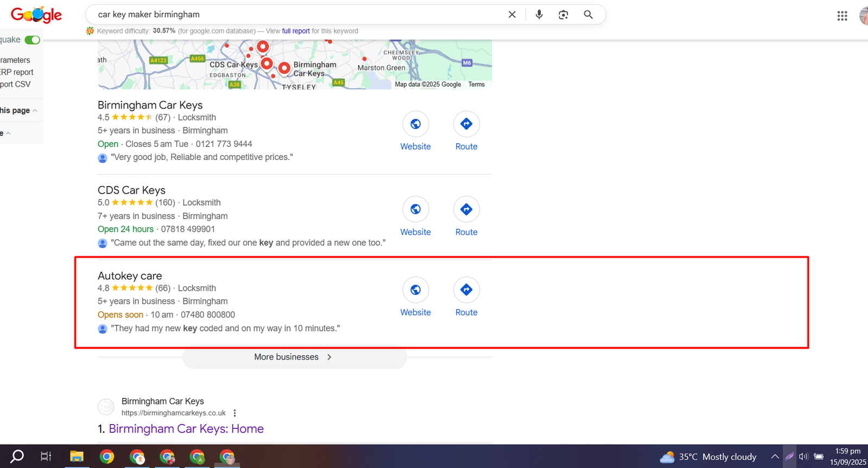Image resolution: width=868 pixels, height=468 pixels.
Task: Open the Birmingham Car Keys: Home result
Action: click(x=186, y=429)
